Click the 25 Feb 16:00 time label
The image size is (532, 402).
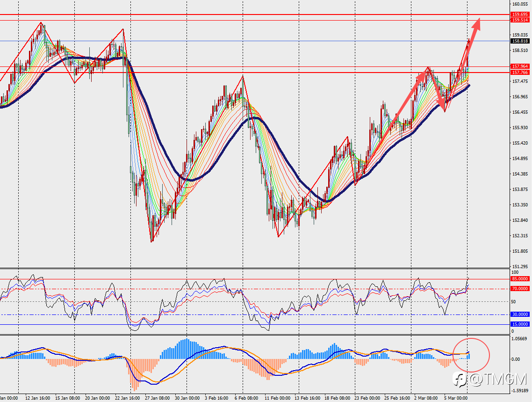397,398
